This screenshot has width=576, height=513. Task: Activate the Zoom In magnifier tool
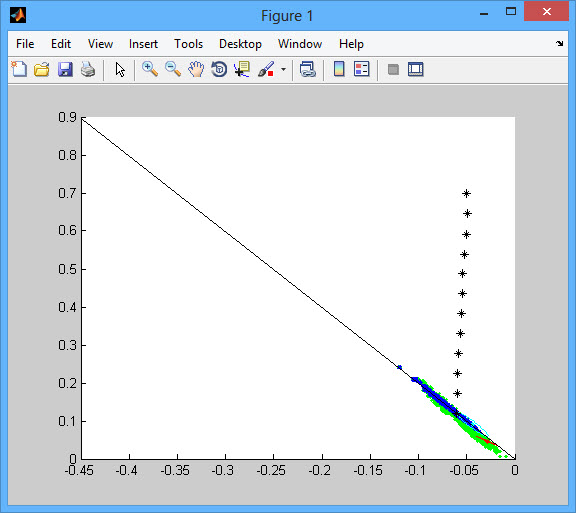(150, 69)
